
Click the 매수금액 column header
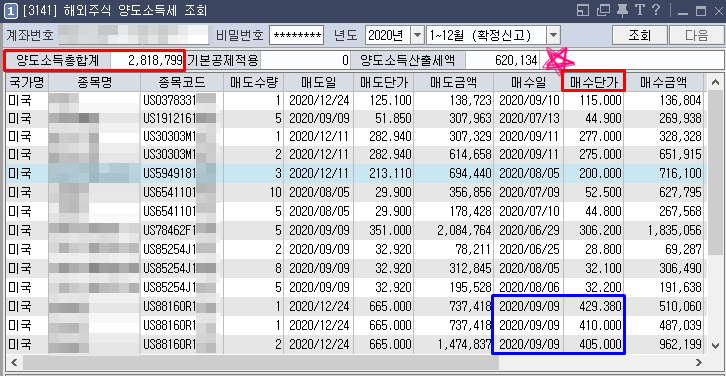pos(664,83)
